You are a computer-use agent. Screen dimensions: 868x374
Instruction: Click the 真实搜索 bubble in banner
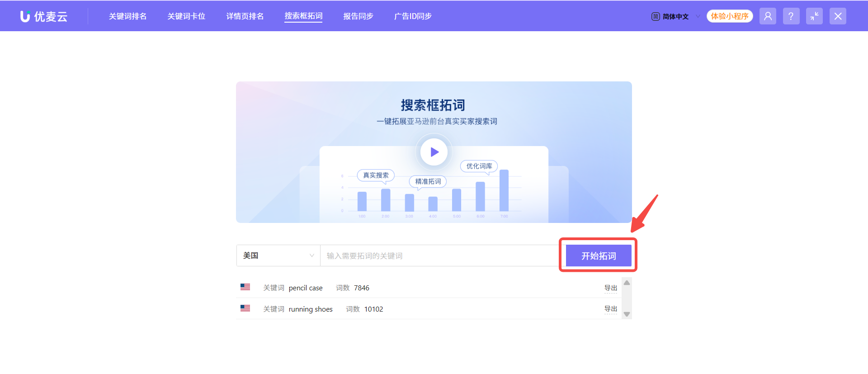click(376, 175)
